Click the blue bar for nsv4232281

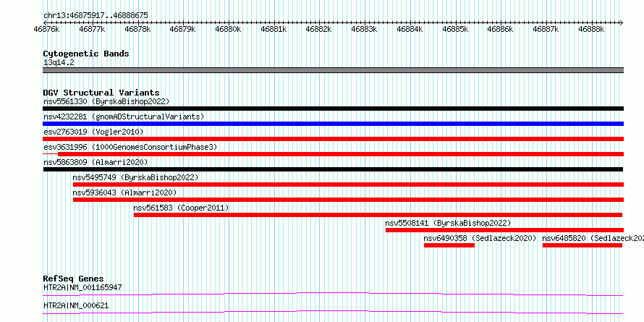coord(333,124)
